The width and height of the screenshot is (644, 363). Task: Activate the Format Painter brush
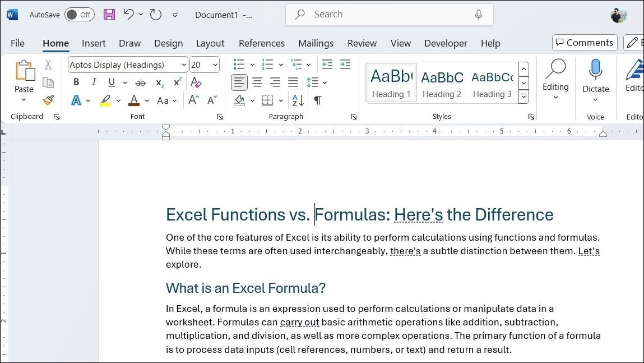48,100
